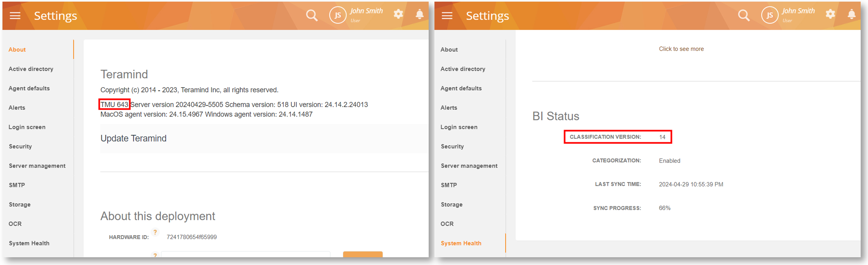This screenshot has height=265, width=868.
Task: Select SMTP in right window sidebar
Action: point(449,185)
